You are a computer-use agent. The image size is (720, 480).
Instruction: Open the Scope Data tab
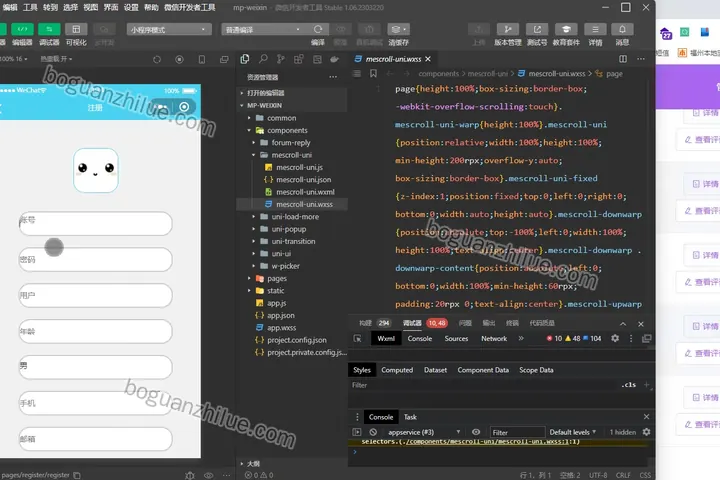[536, 370]
